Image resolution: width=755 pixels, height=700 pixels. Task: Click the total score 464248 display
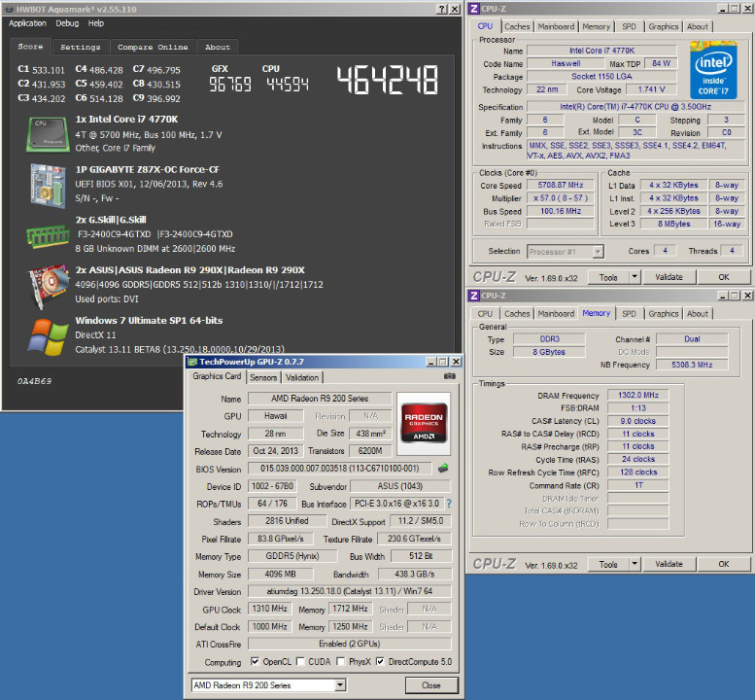pos(387,80)
